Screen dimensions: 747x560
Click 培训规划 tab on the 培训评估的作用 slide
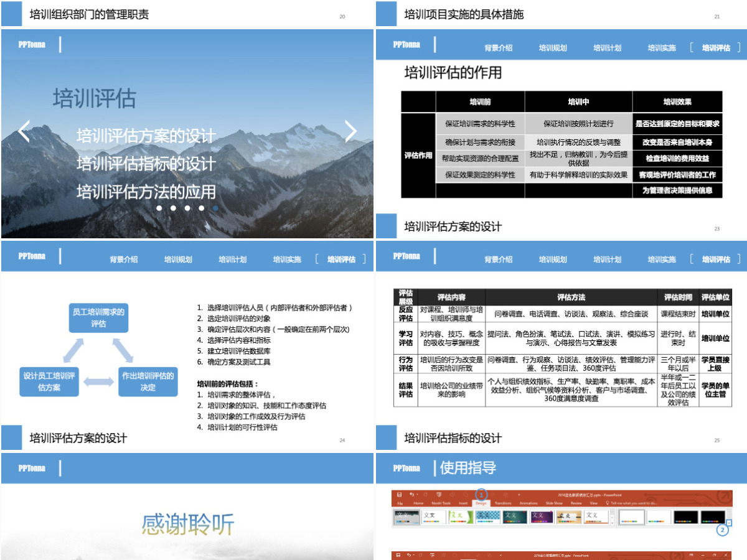[x=553, y=48]
